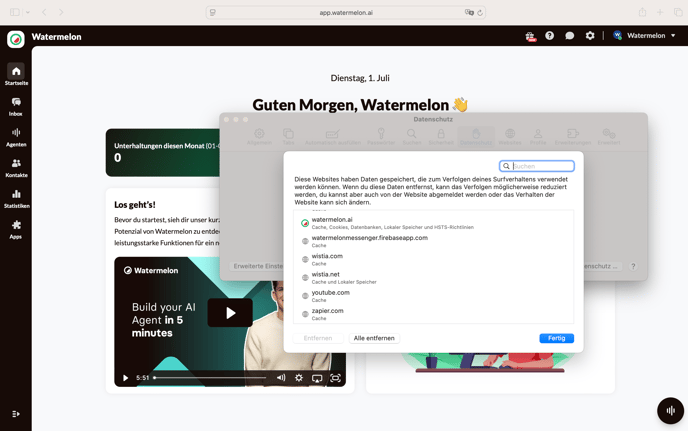Viewport: 688px width, 431px height.
Task: Toggle the Safari sidebar button
Action: [15, 12]
